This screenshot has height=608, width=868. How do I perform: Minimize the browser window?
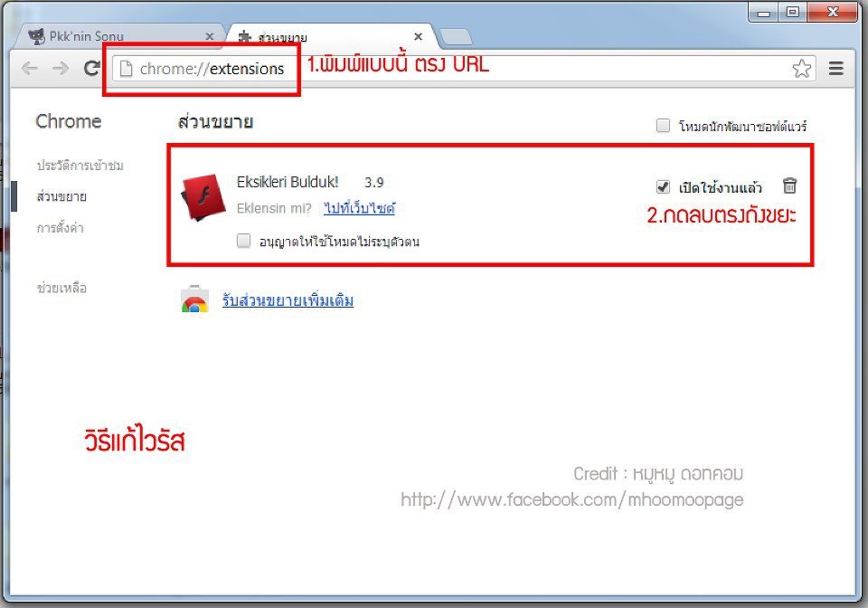763,12
